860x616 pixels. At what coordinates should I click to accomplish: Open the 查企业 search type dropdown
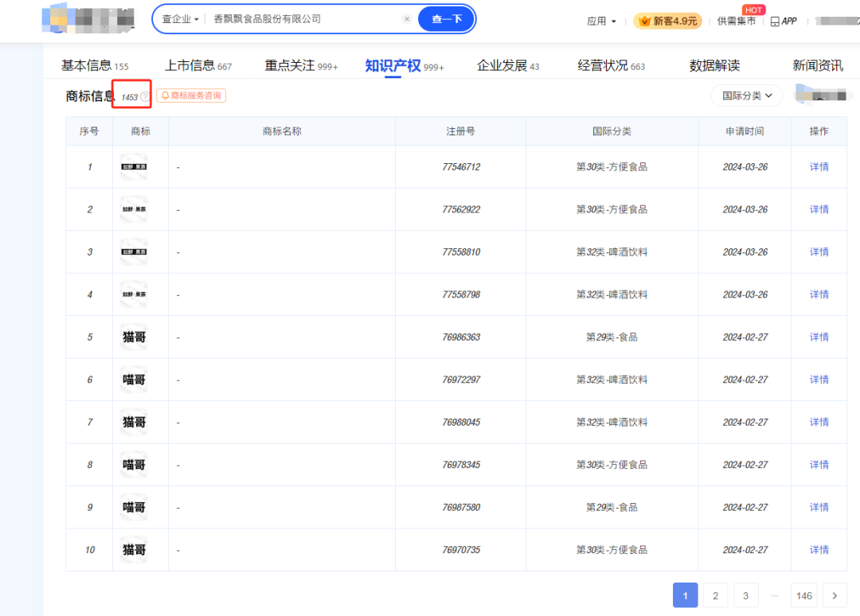pyautogui.click(x=181, y=19)
